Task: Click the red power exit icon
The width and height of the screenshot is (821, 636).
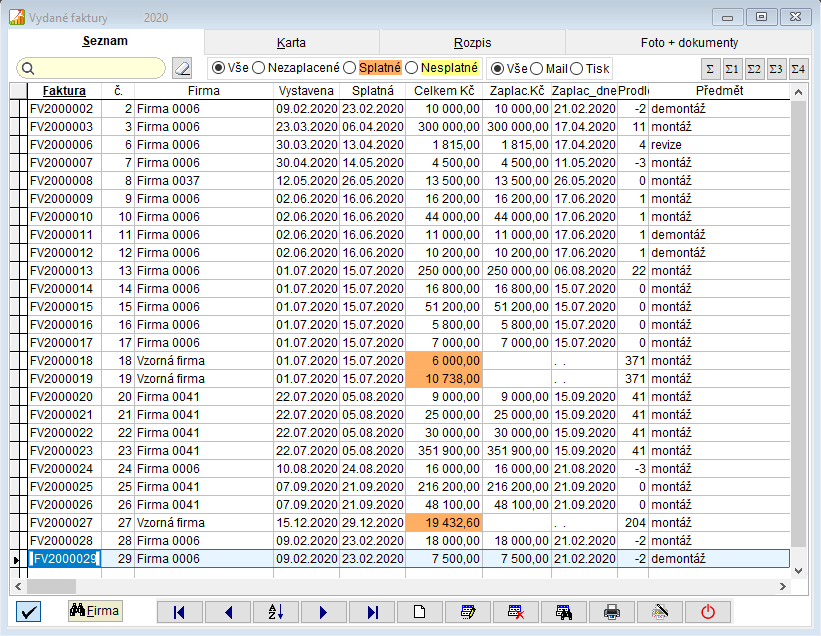Action: (x=708, y=612)
